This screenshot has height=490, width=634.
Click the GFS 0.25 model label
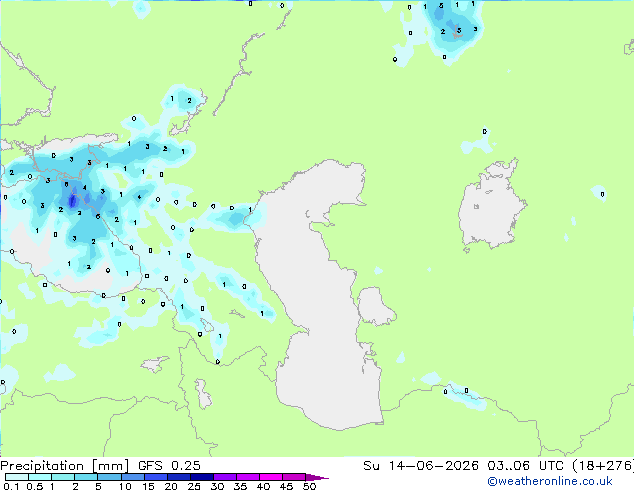(x=169, y=466)
